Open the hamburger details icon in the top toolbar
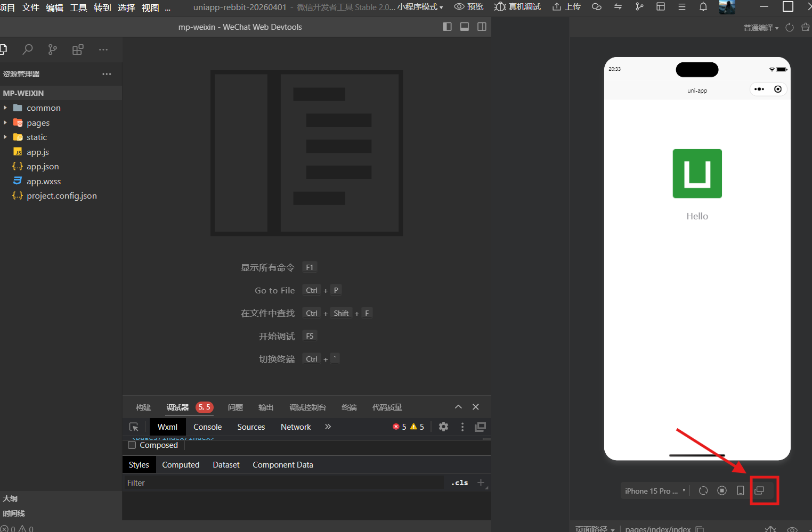Viewport: 812px width, 532px height. (682, 7)
